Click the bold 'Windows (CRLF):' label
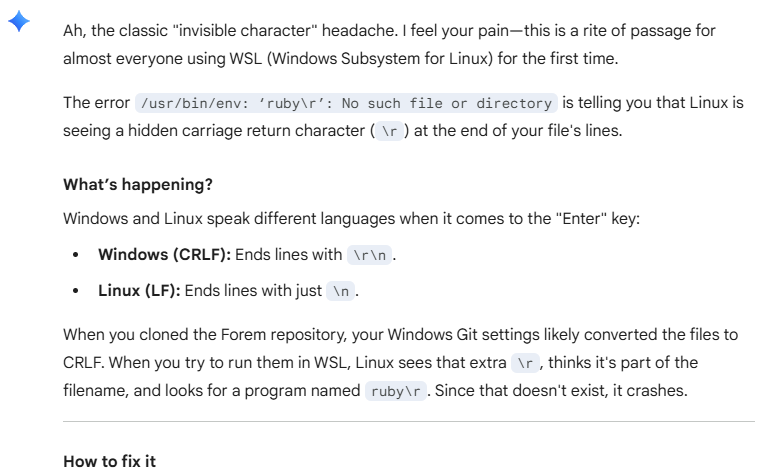This screenshot has height=473, width=773. click(x=165, y=255)
